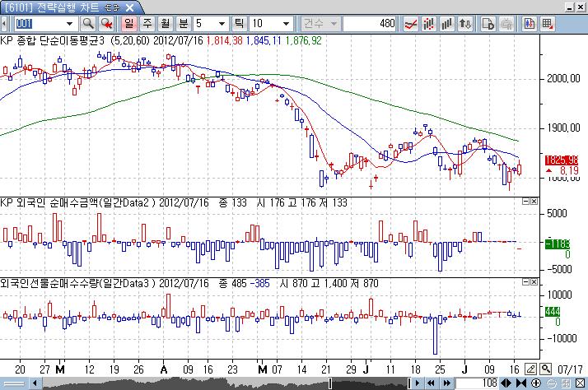The height and width of the screenshot is (390, 588).
Task: Select the tick (틱) chart button
Action: tap(240, 23)
